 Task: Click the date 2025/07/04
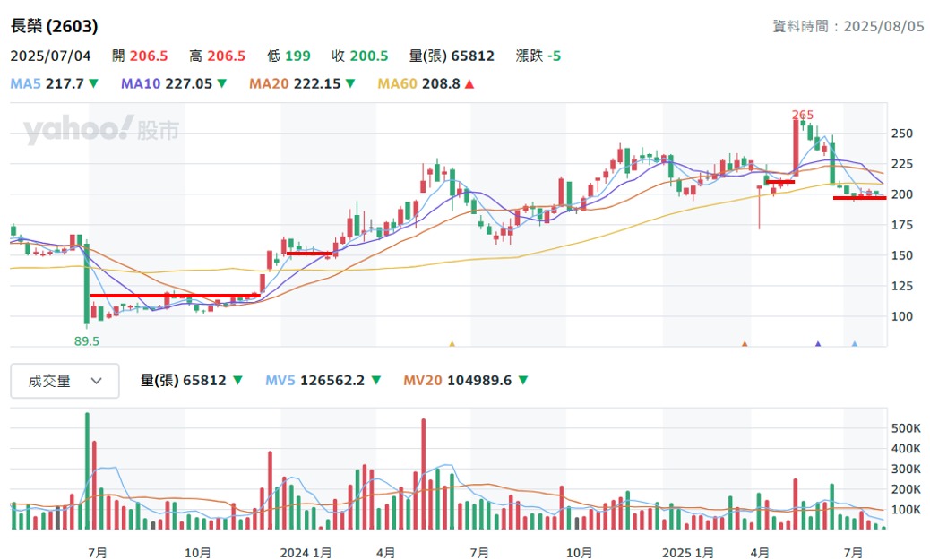50,56
